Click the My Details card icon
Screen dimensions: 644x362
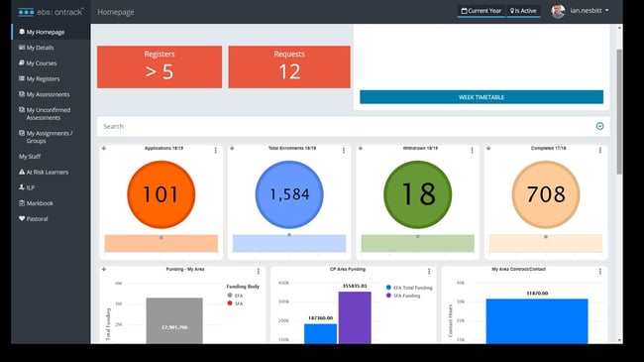pyautogui.click(x=22, y=48)
